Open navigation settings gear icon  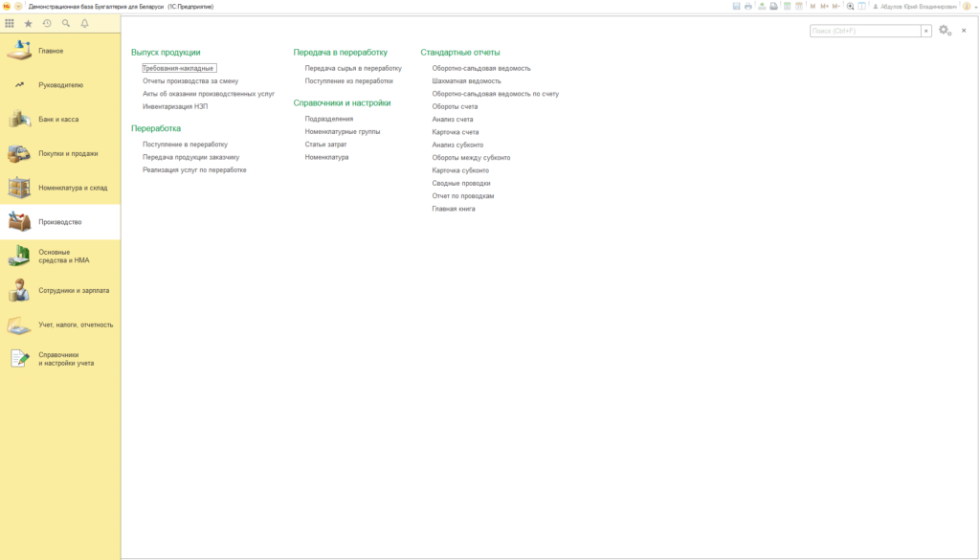click(945, 30)
